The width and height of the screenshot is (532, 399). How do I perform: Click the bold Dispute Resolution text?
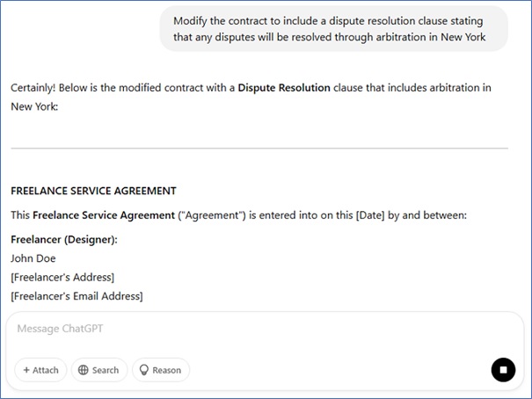pos(284,88)
